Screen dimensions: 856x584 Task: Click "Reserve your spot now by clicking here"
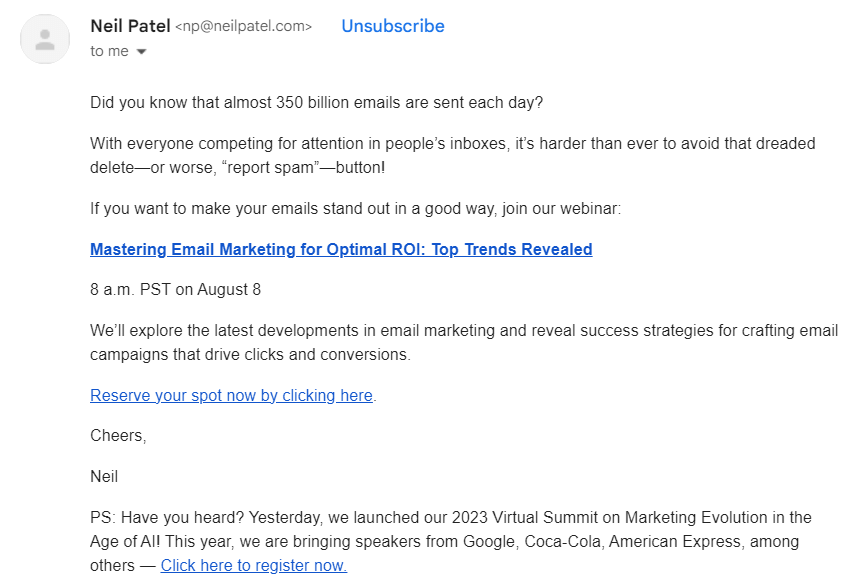[231, 395]
